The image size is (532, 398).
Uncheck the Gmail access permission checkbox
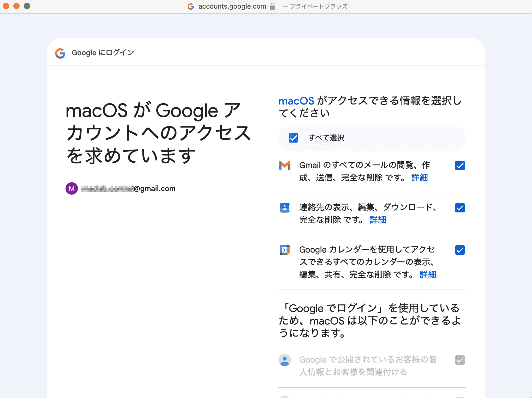[460, 166]
